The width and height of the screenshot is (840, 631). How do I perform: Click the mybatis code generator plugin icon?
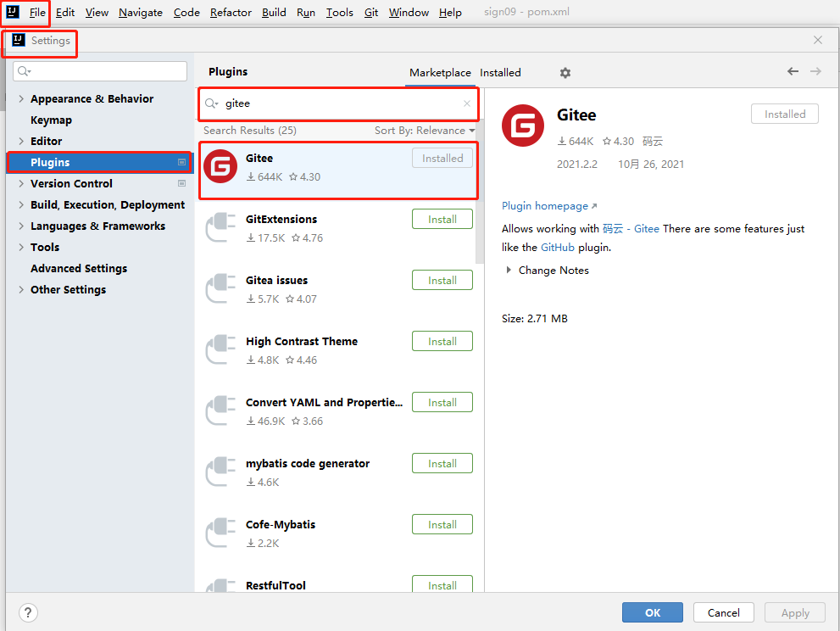[220, 472]
